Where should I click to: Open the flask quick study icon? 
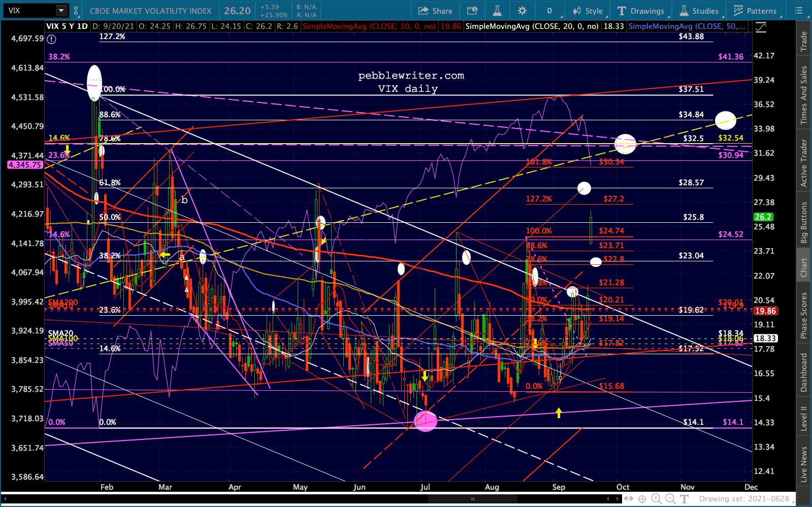click(497, 11)
